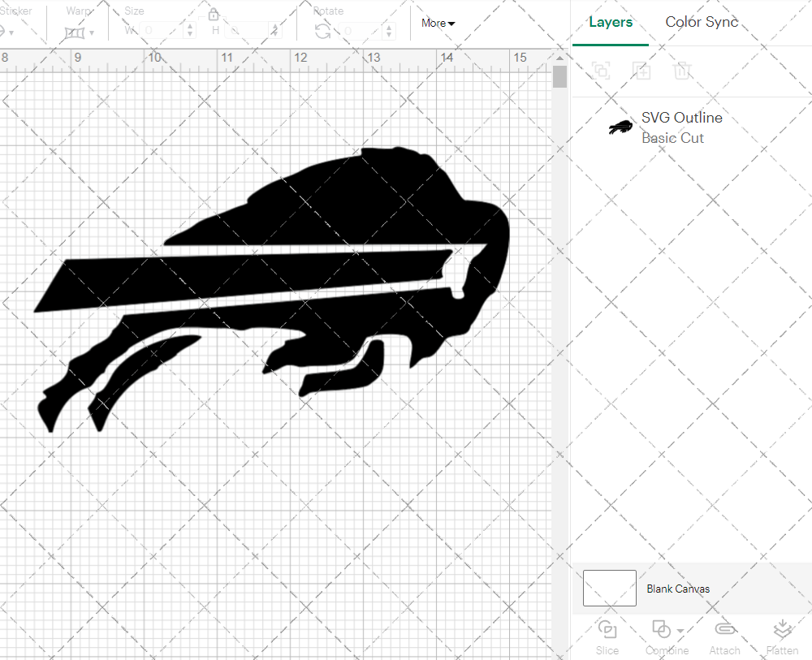Click the Blank Canvas color swatch
Viewport: 812px width, 660px height.
609,588
